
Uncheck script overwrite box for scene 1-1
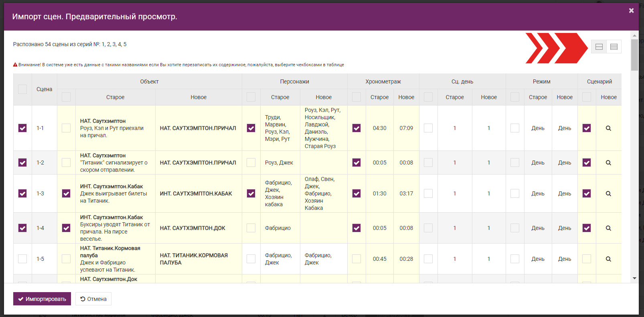(587, 128)
